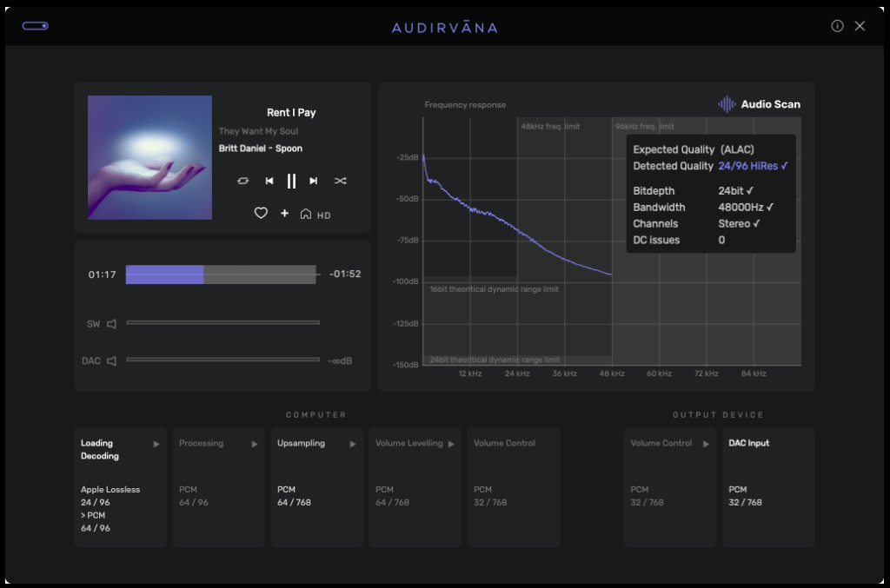The height and width of the screenshot is (588, 890).
Task: Click the Audio Scan waveform icon
Action: click(x=727, y=104)
